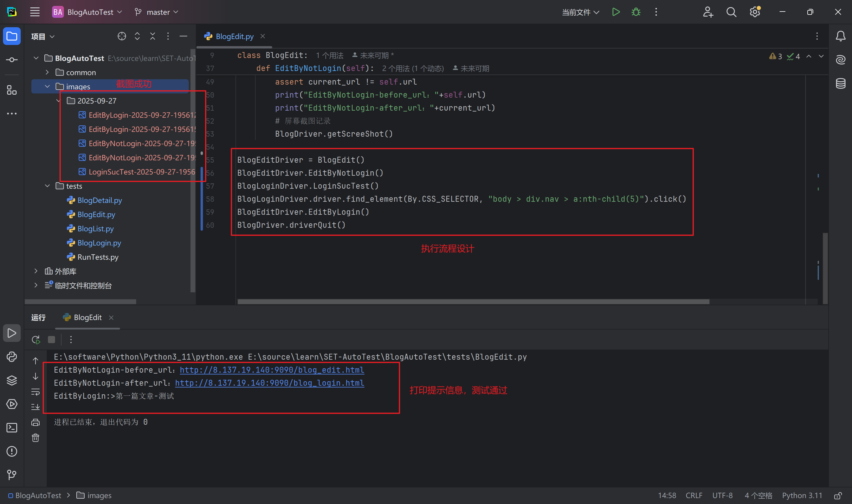Open editor tab options menu

coord(817,36)
